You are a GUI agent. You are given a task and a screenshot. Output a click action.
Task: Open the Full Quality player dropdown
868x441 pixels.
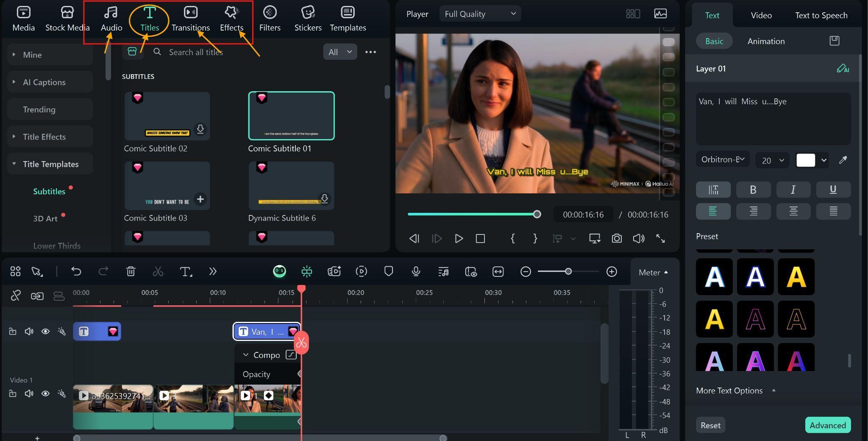pyautogui.click(x=480, y=14)
